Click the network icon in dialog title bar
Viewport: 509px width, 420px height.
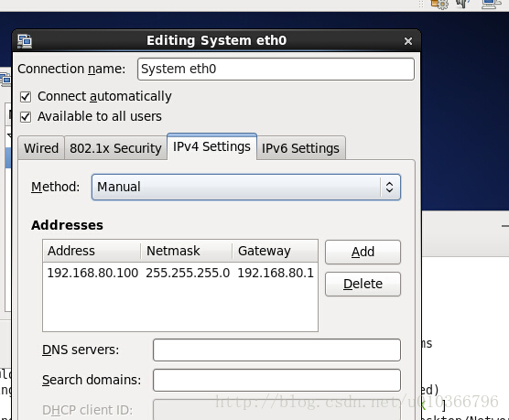[x=25, y=41]
